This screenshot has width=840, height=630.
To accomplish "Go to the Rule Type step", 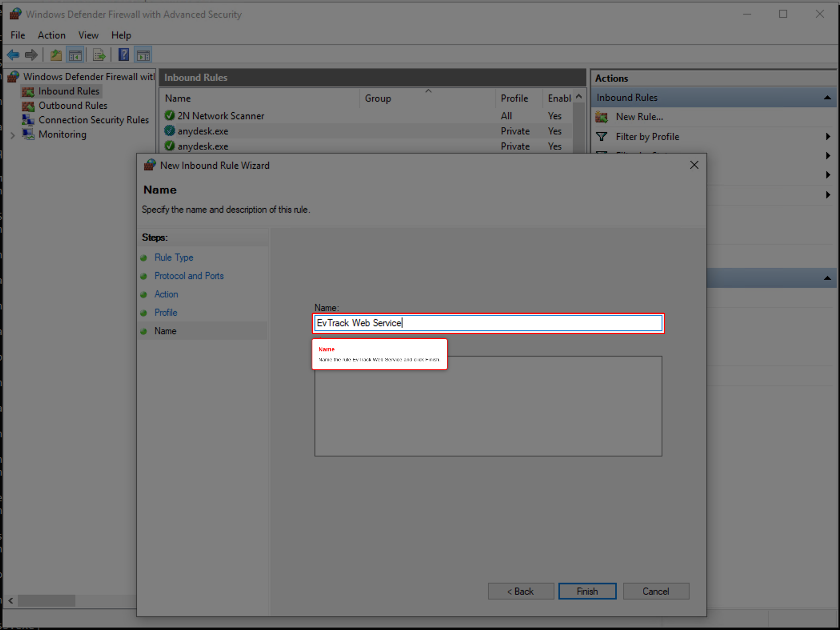I will pos(174,257).
